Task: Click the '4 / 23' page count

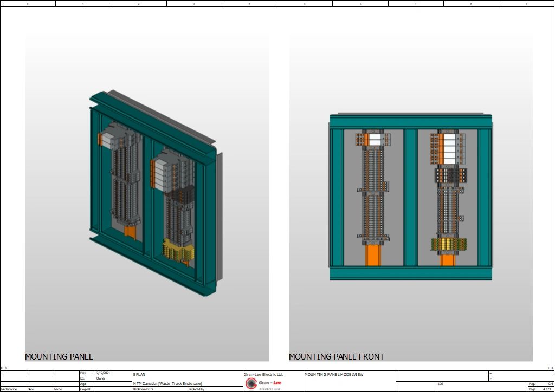Action: point(547,389)
